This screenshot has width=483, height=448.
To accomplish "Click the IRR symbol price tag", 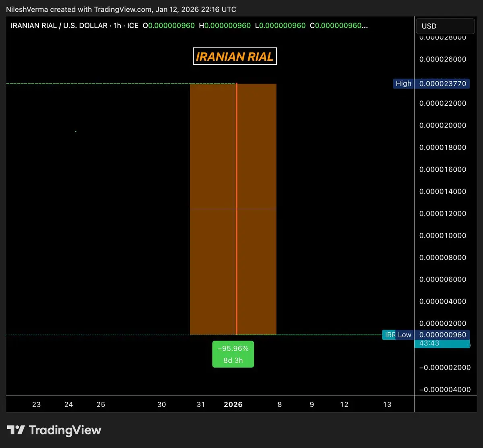I will (389, 335).
